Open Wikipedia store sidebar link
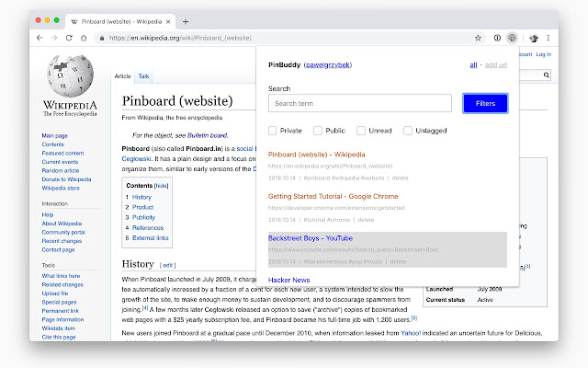588x368 pixels. point(61,188)
